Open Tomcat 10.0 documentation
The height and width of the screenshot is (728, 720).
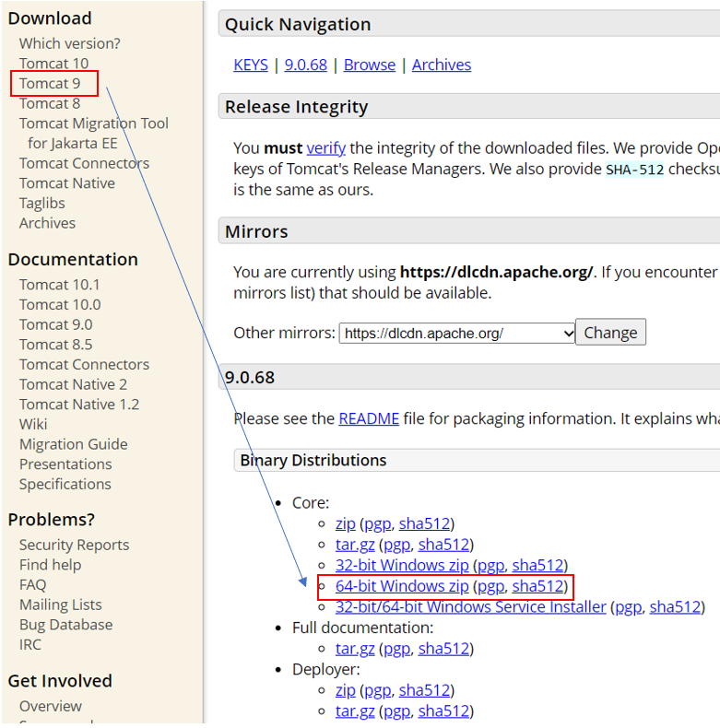60,305
